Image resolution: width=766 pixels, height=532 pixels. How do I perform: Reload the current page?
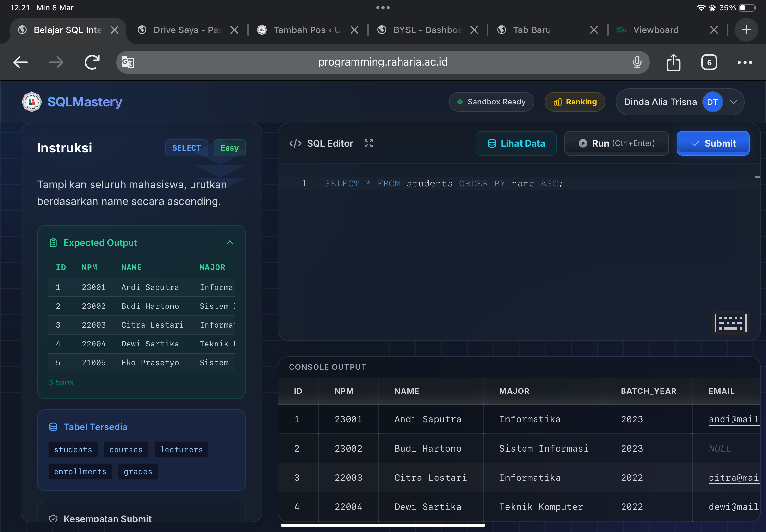92,62
